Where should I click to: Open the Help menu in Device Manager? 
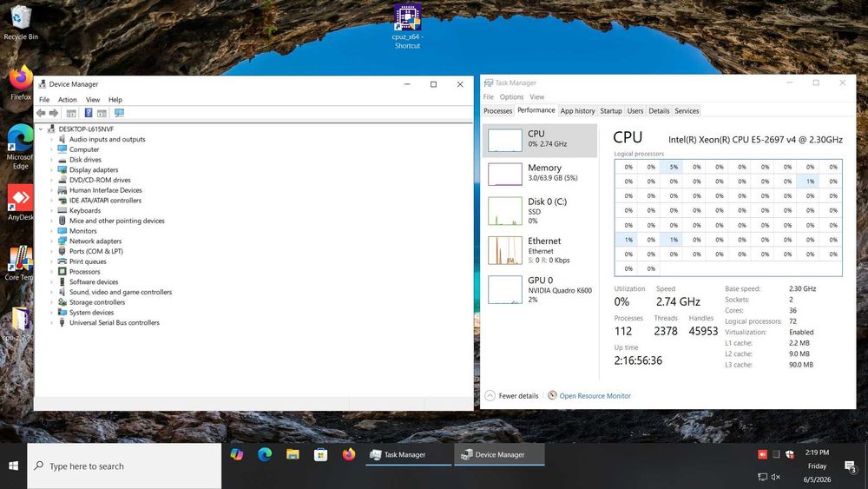point(115,100)
